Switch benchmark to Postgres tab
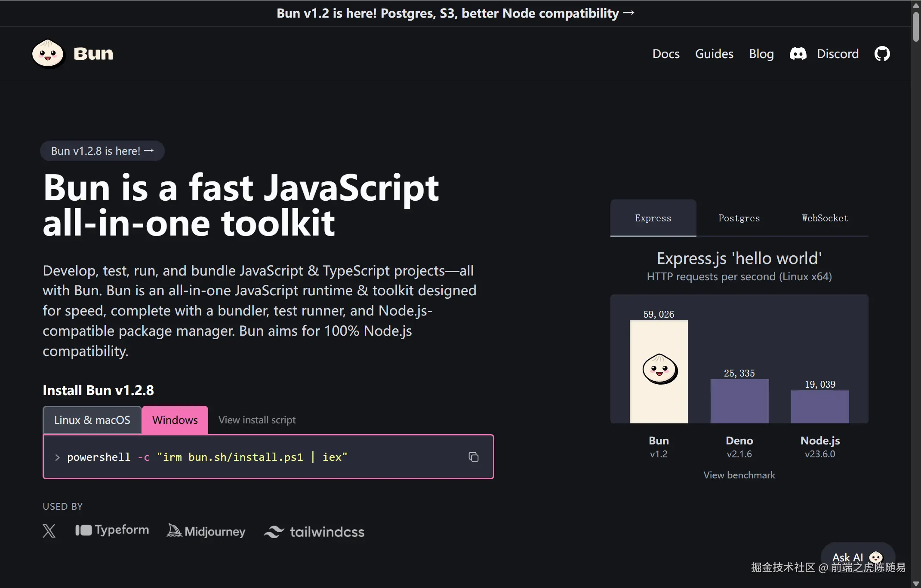 coord(739,218)
